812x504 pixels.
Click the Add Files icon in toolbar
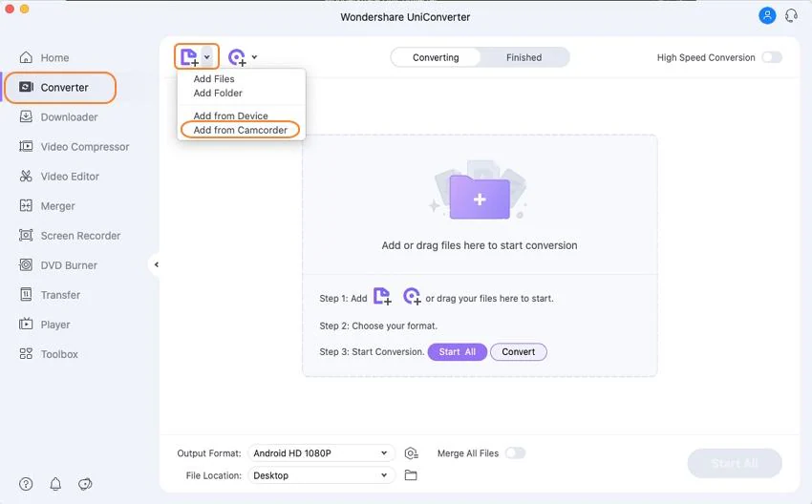pyautogui.click(x=189, y=57)
